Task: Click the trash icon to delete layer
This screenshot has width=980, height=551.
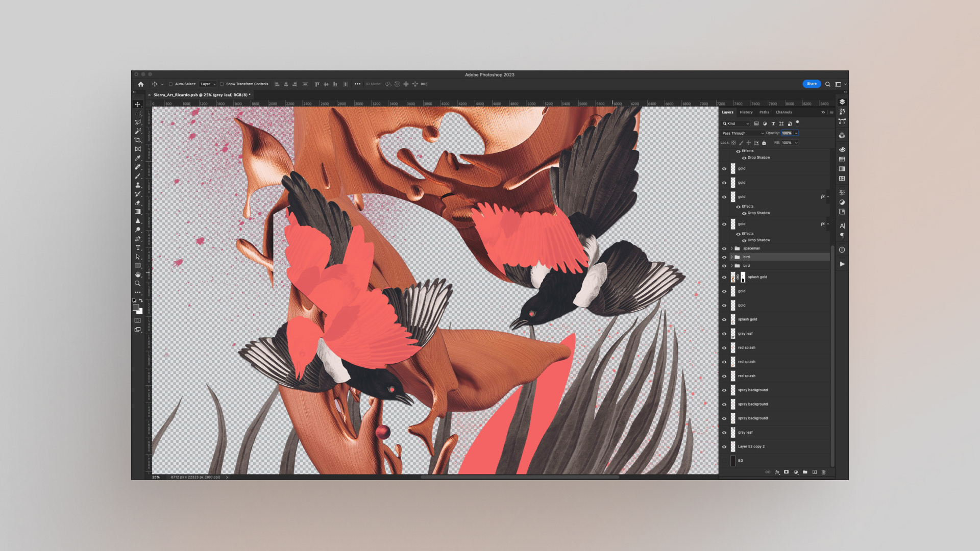Action: (x=823, y=472)
